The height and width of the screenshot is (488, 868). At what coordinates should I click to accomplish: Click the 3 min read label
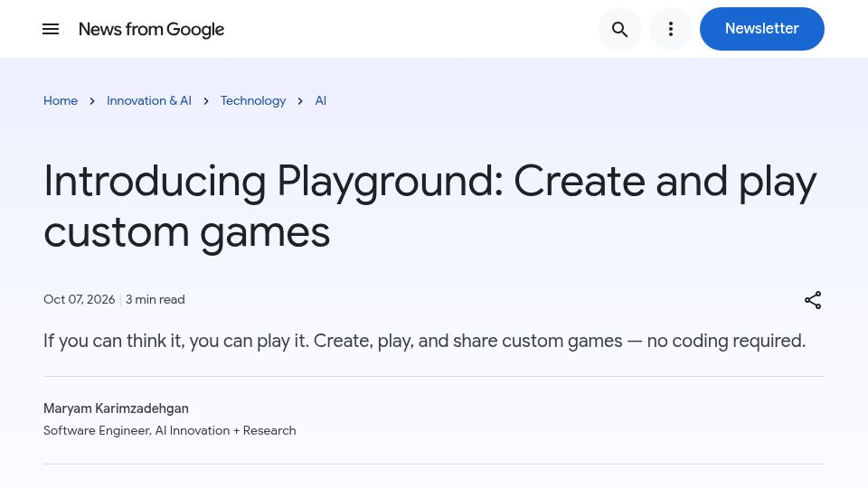coord(155,299)
